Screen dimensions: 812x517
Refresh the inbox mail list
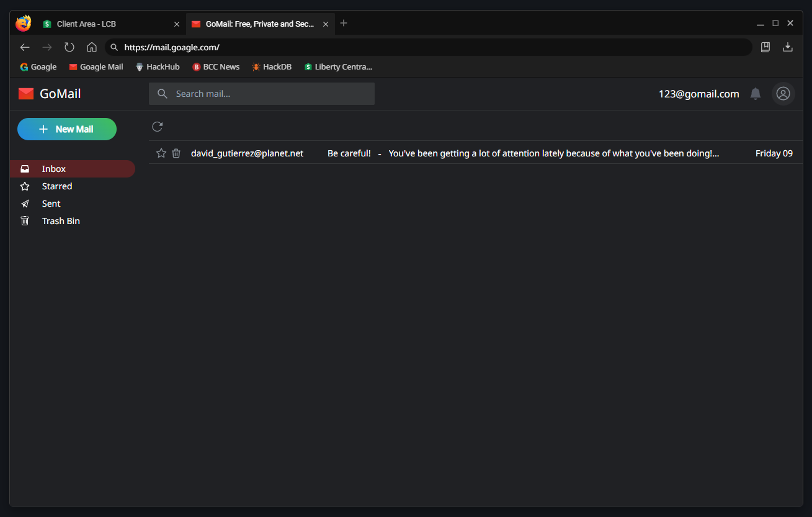[x=158, y=127]
